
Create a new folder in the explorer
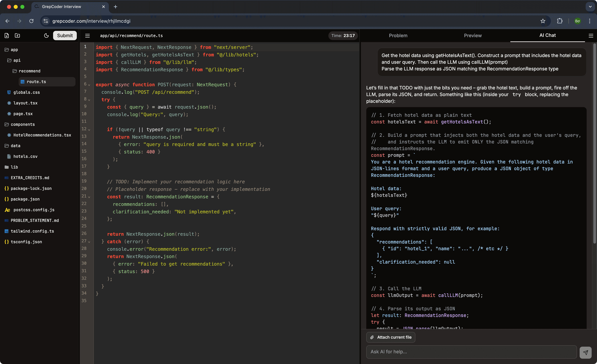pos(17,35)
